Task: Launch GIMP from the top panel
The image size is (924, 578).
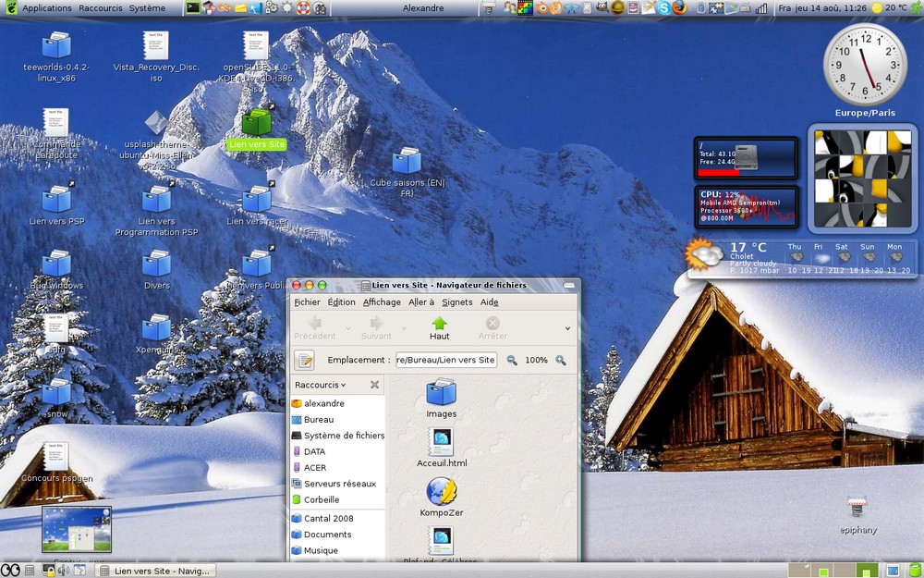Action: [602, 7]
